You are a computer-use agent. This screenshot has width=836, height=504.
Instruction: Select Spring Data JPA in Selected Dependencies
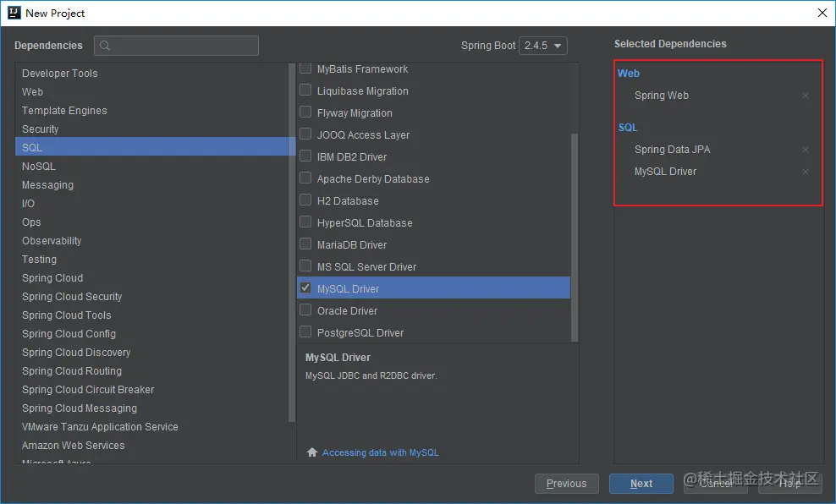point(673,150)
